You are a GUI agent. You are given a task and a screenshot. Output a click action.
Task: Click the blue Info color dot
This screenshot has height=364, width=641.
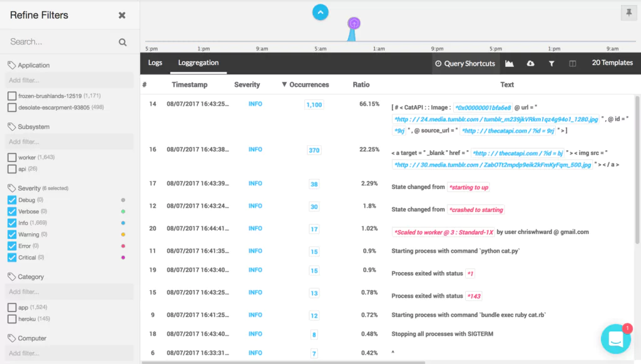[x=123, y=223]
